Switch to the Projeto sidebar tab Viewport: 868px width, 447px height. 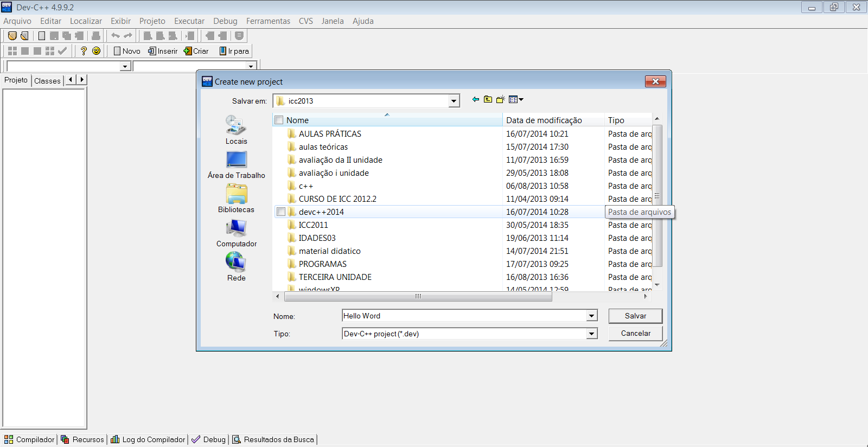(x=16, y=80)
